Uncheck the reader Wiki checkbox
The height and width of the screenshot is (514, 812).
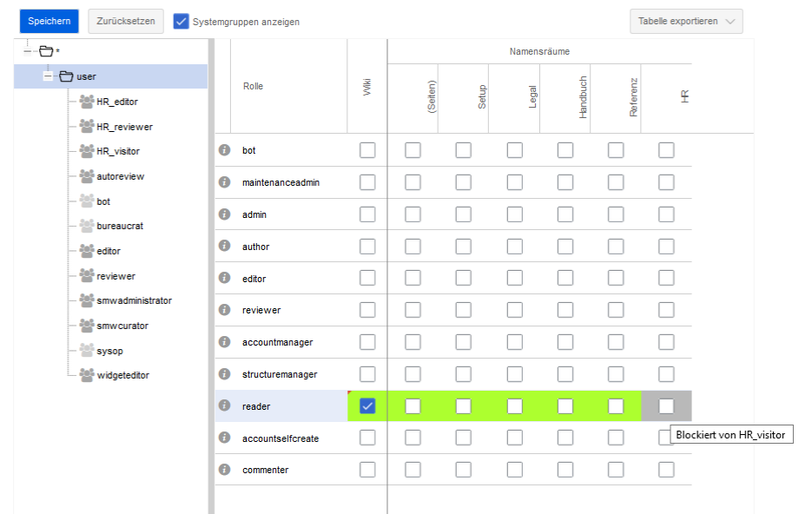pos(367,406)
